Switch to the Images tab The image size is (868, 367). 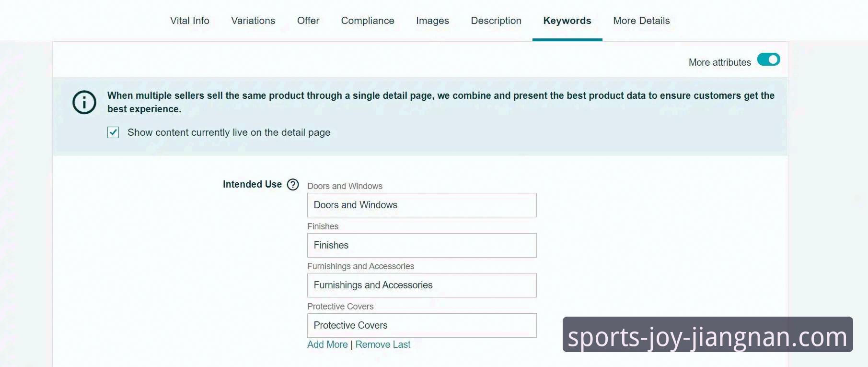[x=432, y=21]
